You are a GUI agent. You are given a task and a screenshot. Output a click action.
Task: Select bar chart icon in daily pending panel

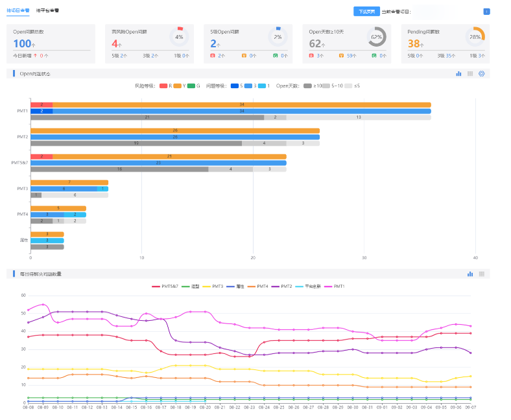pyautogui.click(x=470, y=274)
